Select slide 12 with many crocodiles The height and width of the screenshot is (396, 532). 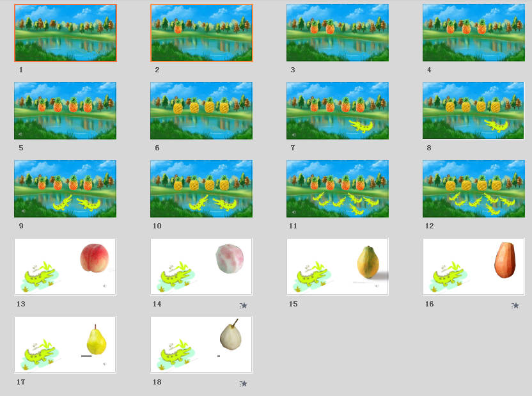(474, 189)
